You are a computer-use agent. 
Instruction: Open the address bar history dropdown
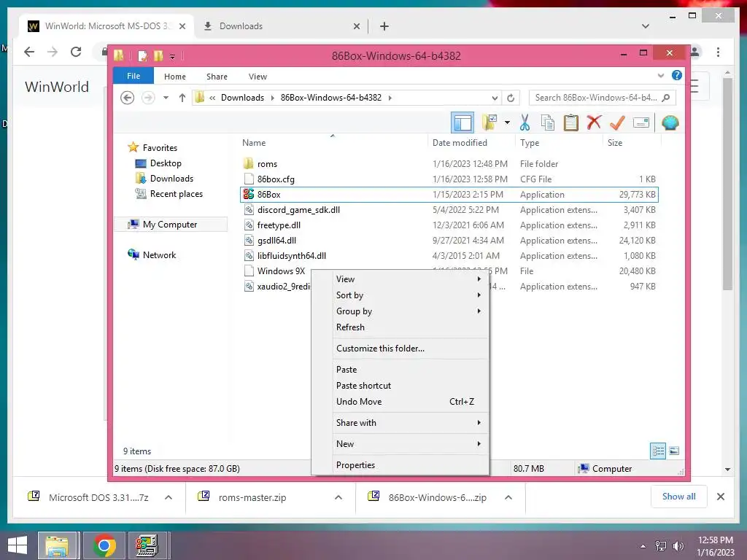tap(495, 98)
